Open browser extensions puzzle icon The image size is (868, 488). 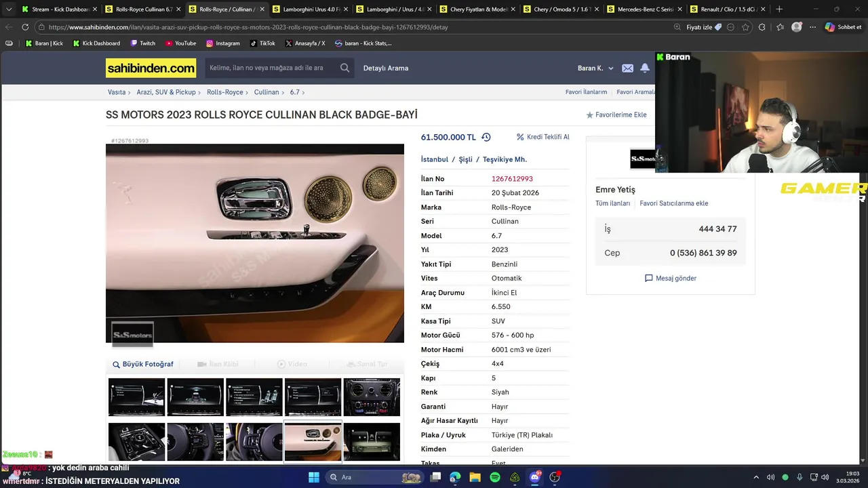point(762,27)
